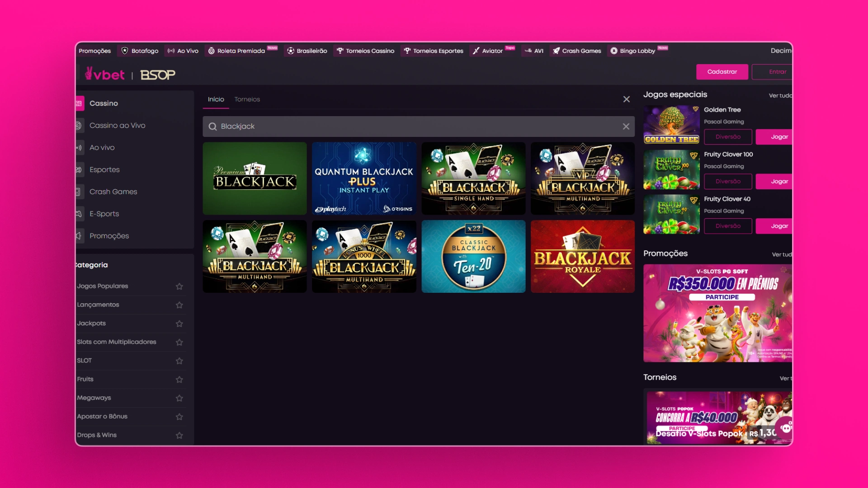Screen dimensions: 868x488
Task: Click the Botafogo shield icon
Action: 124,51
